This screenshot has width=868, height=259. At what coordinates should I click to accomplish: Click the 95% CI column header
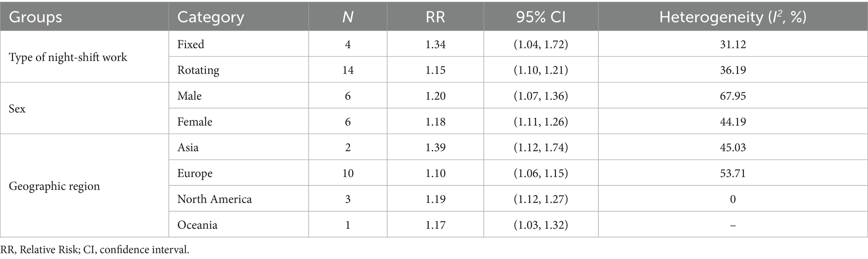point(541,17)
